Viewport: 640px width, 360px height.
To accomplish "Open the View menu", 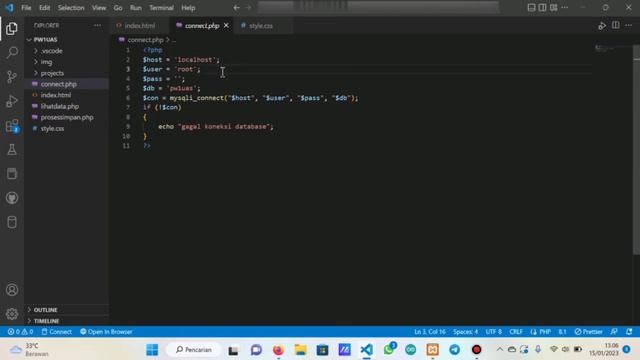I will (x=99, y=8).
